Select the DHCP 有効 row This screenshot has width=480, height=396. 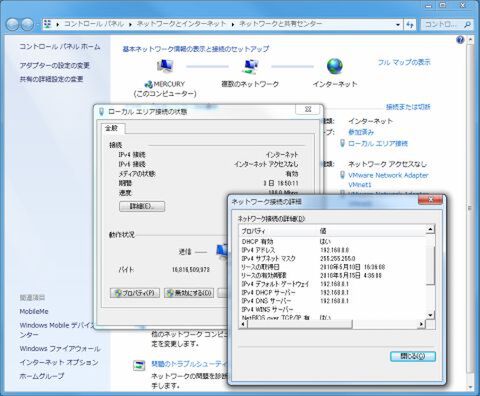[x=333, y=241]
